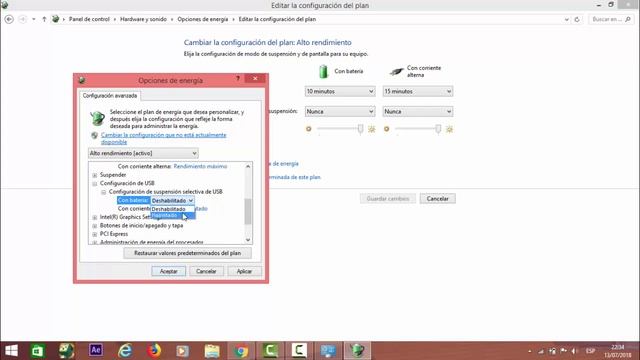The image size is (640, 360).
Task: Go up one level with up arrow
Action: [44, 19]
